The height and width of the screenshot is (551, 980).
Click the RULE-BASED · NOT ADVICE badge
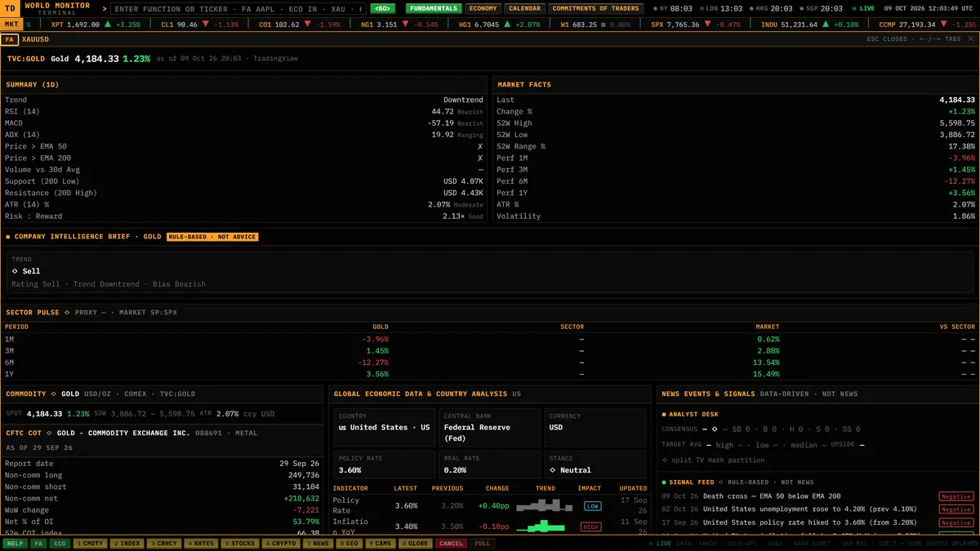[x=212, y=237]
